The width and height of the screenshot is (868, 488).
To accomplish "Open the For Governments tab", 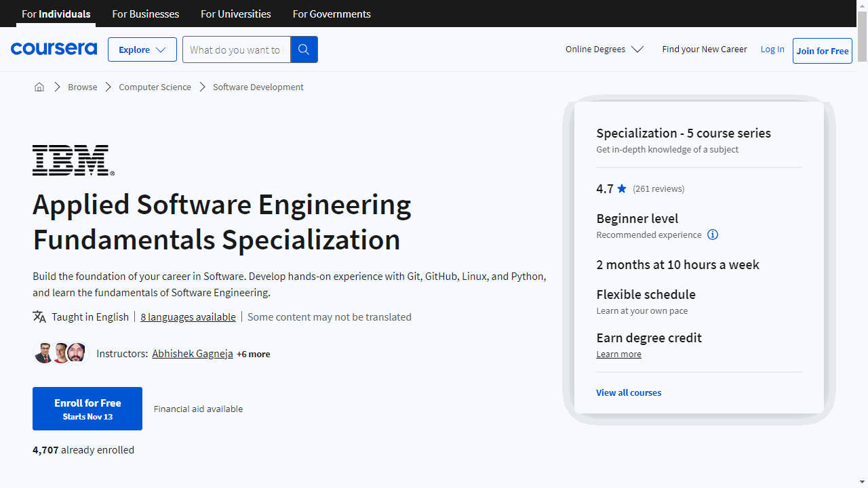I will point(332,14).
